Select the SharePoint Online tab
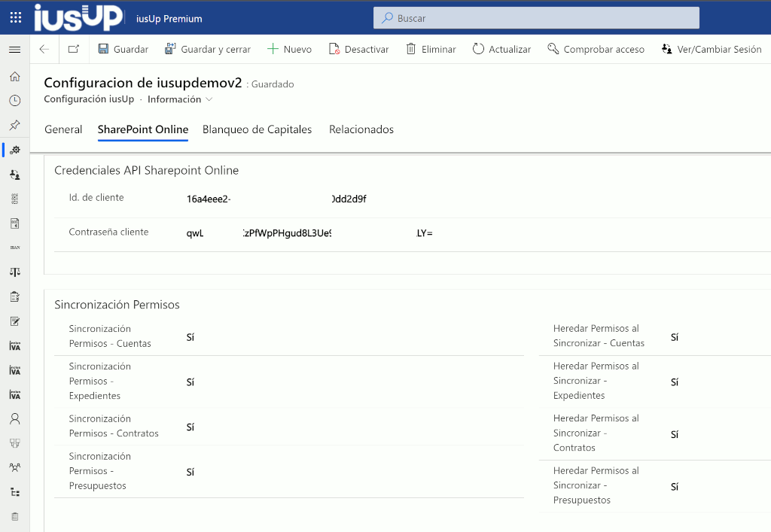Viewport: 771px width, 532px height. [143, 129]
